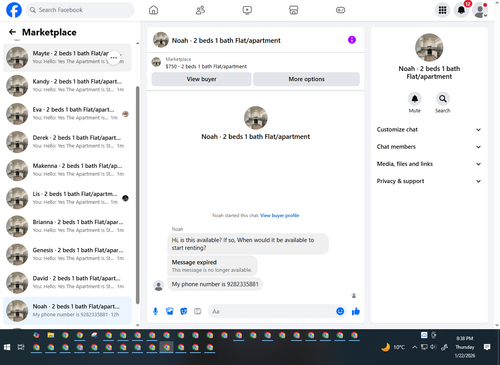Open the Video tab icon
This screenshot has width=500, height=365.
pos(247,10)
